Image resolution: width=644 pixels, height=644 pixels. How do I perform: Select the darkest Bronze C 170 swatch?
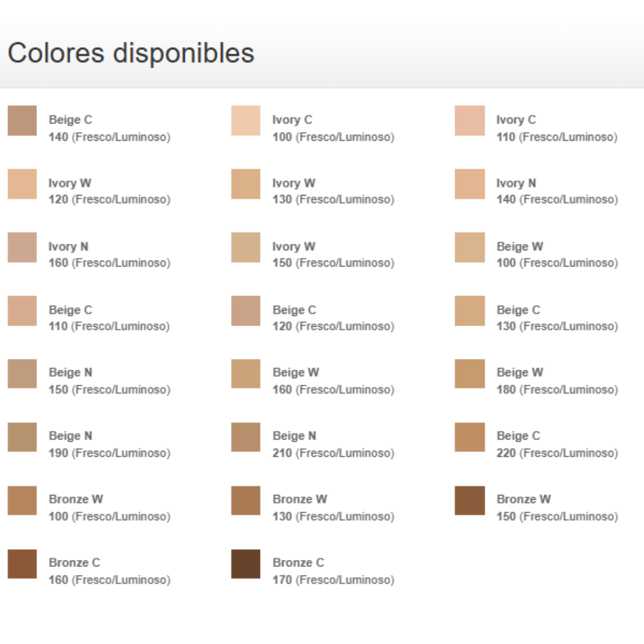pyautogui.click(x=246, y=564)
